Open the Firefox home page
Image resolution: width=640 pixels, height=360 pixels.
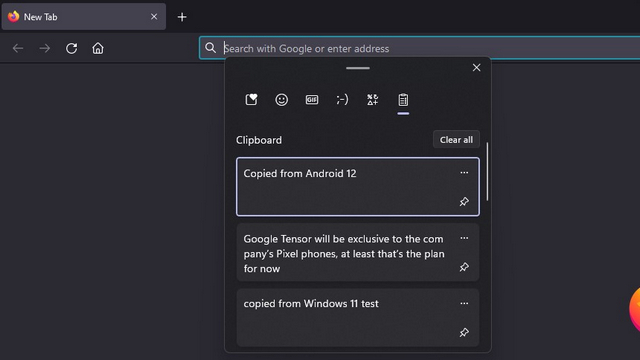coord(98,49)
